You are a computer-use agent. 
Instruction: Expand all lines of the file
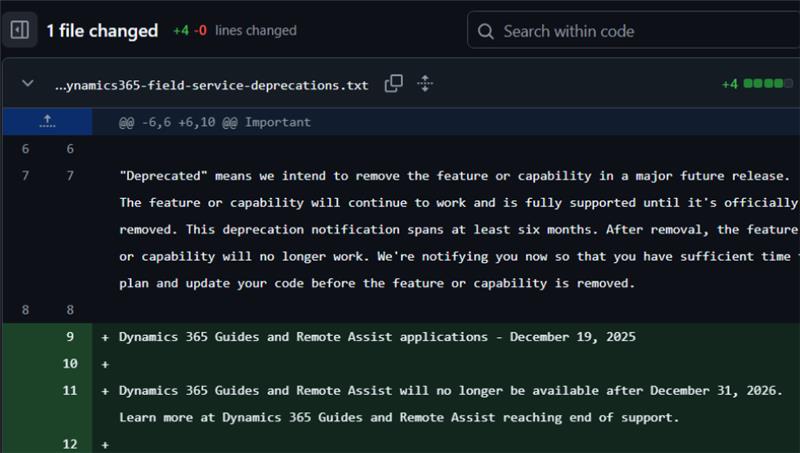coord(424,84)
